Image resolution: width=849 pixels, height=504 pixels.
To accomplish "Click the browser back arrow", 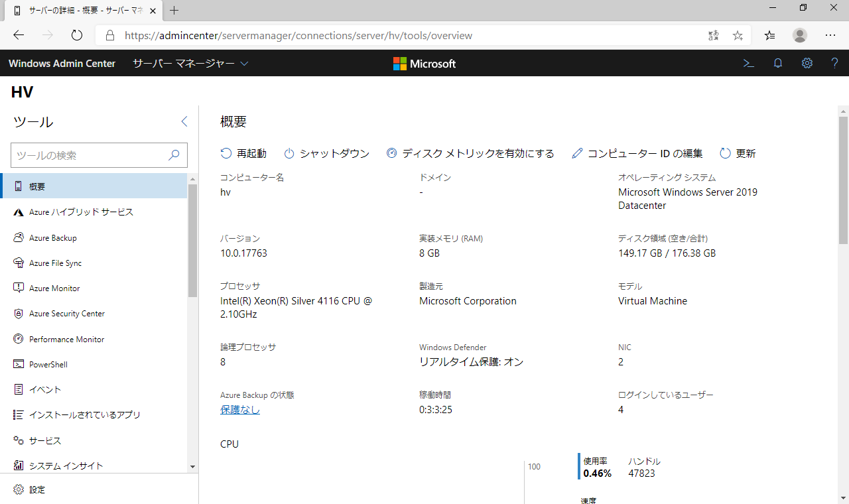I will pos(19,35).
